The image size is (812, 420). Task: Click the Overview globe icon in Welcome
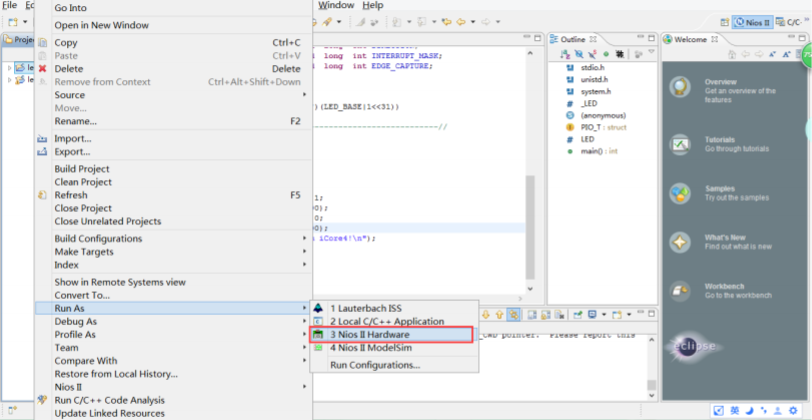pyautogui.click(x=680, y=87)
